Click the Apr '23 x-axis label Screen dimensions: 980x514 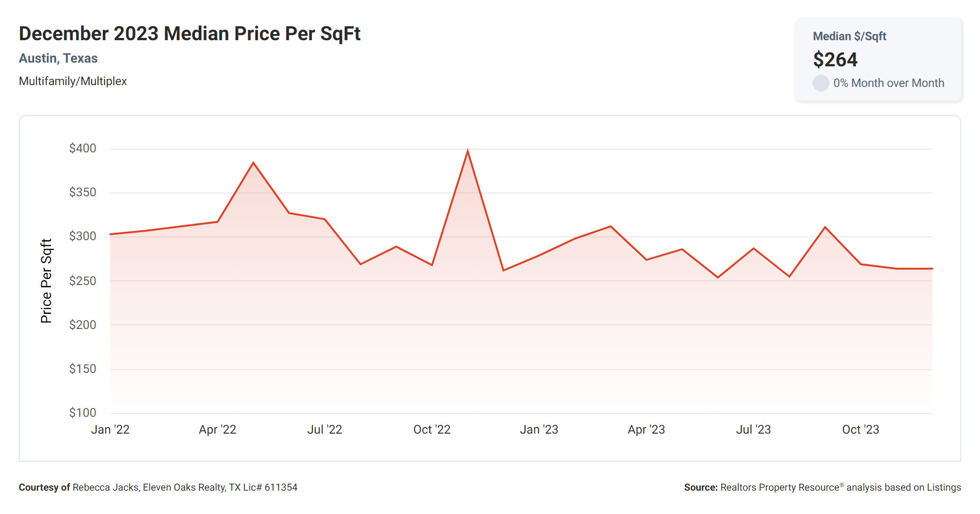(646, 429)
